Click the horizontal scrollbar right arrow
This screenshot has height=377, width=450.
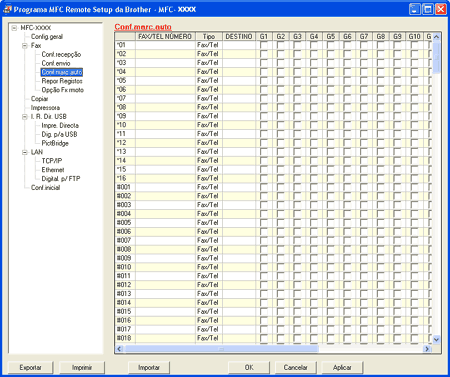428,349
